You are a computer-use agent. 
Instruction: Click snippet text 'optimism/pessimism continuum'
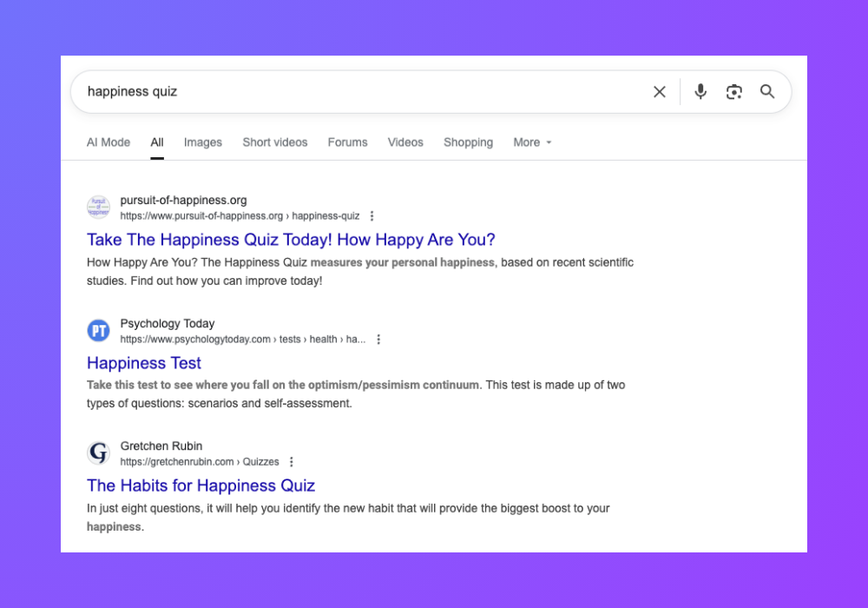tap(393, 385)
